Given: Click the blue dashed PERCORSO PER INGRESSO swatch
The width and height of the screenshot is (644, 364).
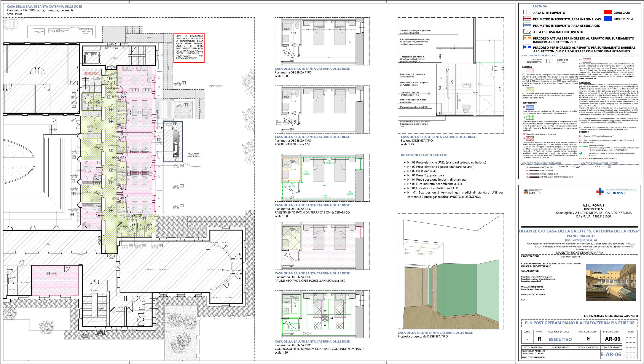Looking at the screenshot, I should tap(527, 47).
